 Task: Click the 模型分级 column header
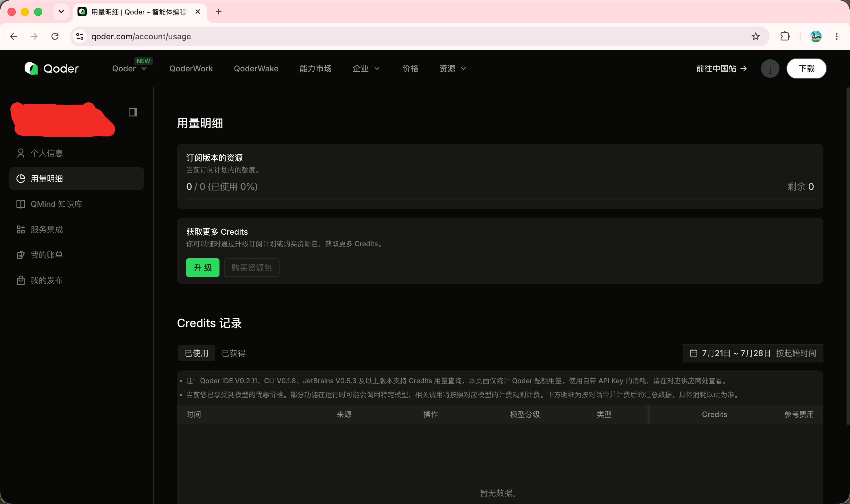click(x=525, y=414)
